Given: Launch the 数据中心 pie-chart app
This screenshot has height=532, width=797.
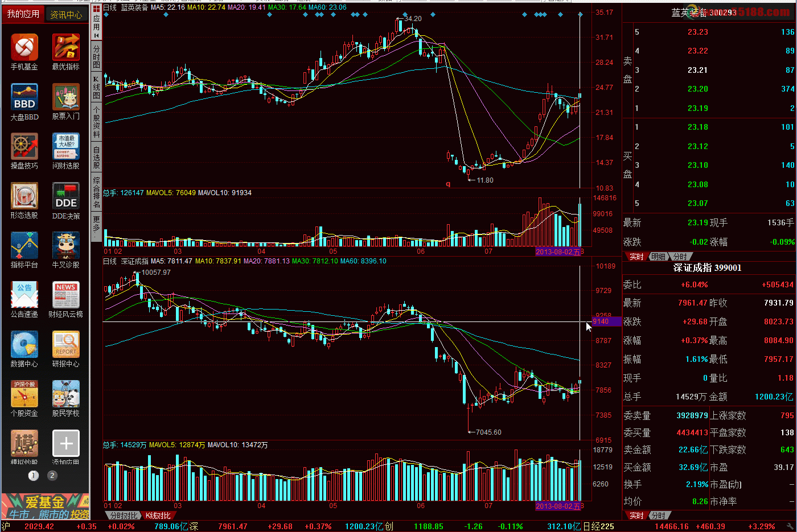Looking at the screenshot, I should click(x=24, y=344).
